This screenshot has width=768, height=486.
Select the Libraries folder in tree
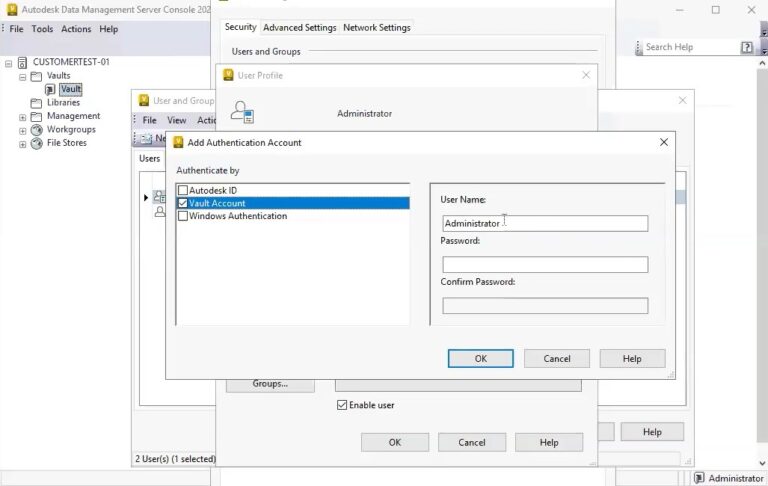pyautogui.click(x=63, y=102)
